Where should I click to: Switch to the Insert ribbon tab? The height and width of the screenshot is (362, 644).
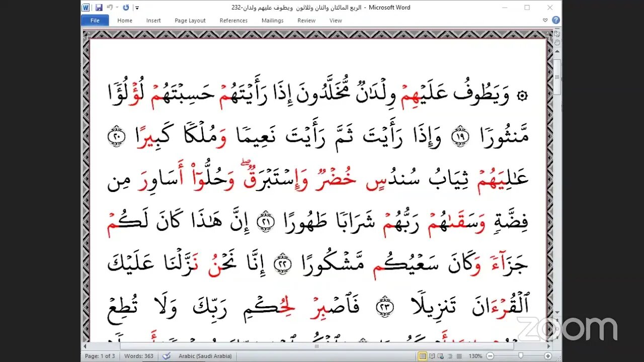[x=153, y=21]
